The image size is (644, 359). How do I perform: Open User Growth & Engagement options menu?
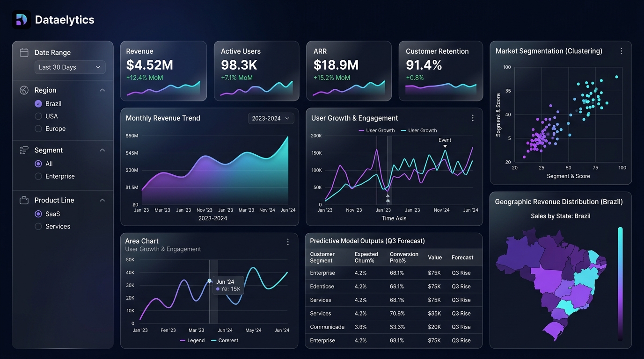(x=473, y=118)
